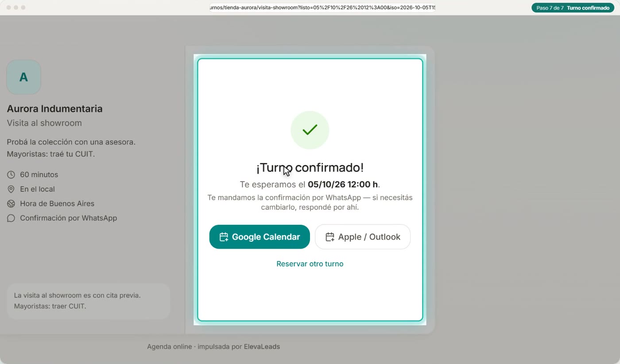Focus the browser address bar URL
This screenshot has width=620, height=364.
coord(322,8)
